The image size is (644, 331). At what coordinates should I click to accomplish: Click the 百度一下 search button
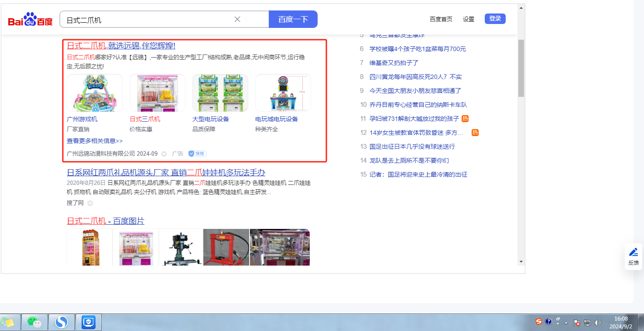tap(293, 19)
